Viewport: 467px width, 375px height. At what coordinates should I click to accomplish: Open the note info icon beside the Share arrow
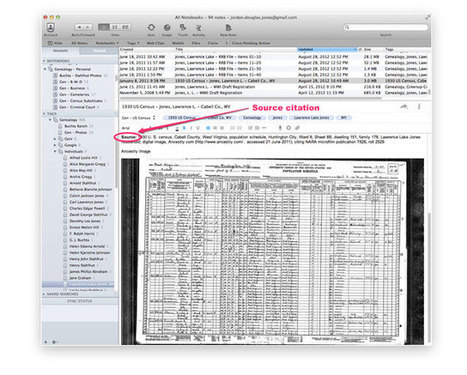[419, 107]
